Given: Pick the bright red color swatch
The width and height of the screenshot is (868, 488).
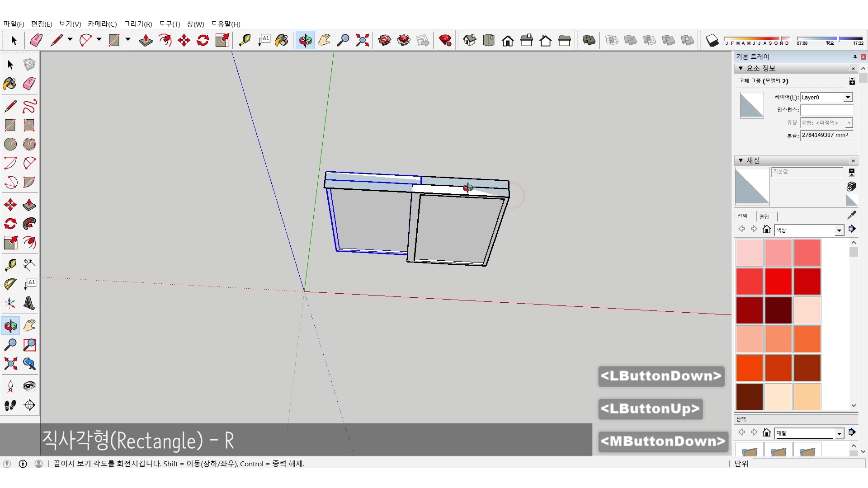Looking at the screenshot, I should 778,281.
